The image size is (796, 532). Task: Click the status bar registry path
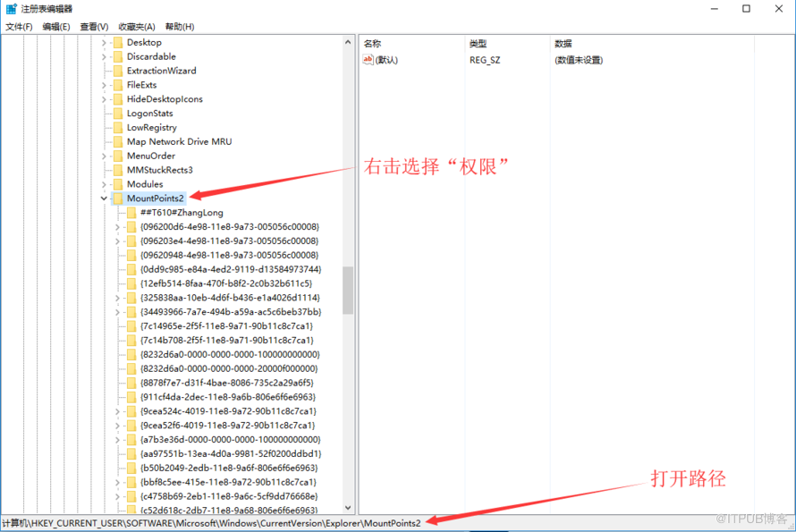click(x=212, y=523)
